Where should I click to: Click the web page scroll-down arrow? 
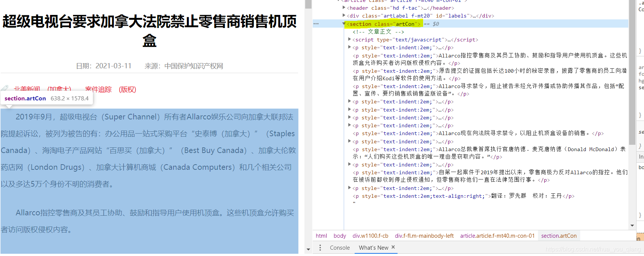coord(308,249)
